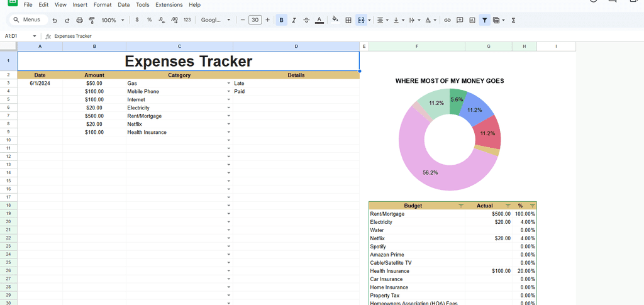The image size is (644, 305).
Task: Click the Redo arrow icon
Action: point(67,19)
